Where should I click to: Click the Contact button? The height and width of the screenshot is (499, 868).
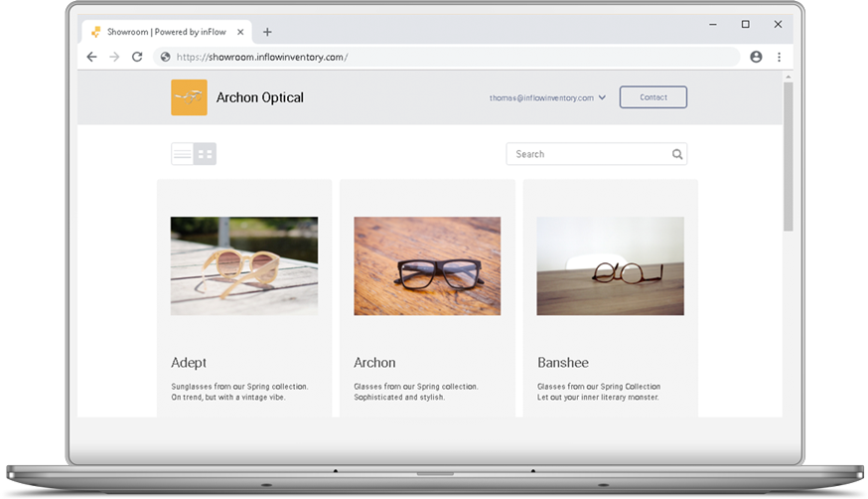point(652,97)
